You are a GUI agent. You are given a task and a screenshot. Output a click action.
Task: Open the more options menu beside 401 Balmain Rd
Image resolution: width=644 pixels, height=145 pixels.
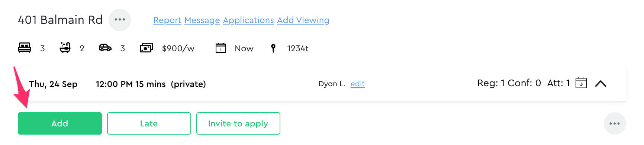120,20
